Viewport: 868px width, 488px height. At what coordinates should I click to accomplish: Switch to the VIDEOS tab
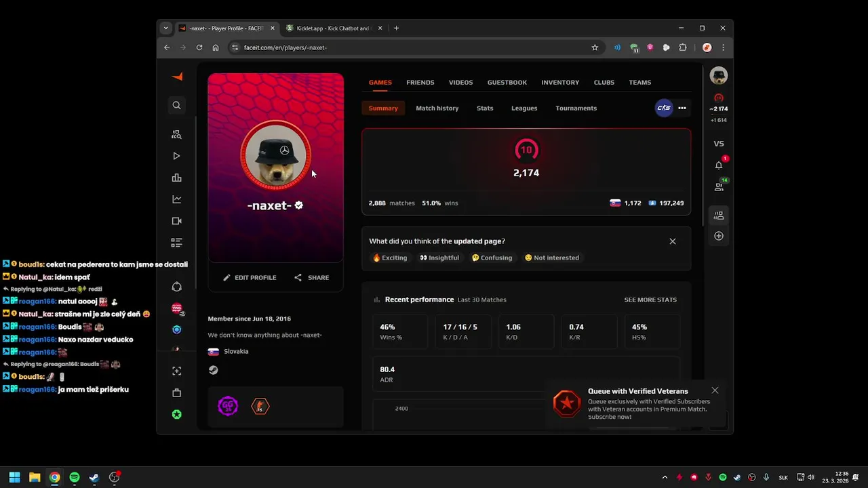pos(460,82)
